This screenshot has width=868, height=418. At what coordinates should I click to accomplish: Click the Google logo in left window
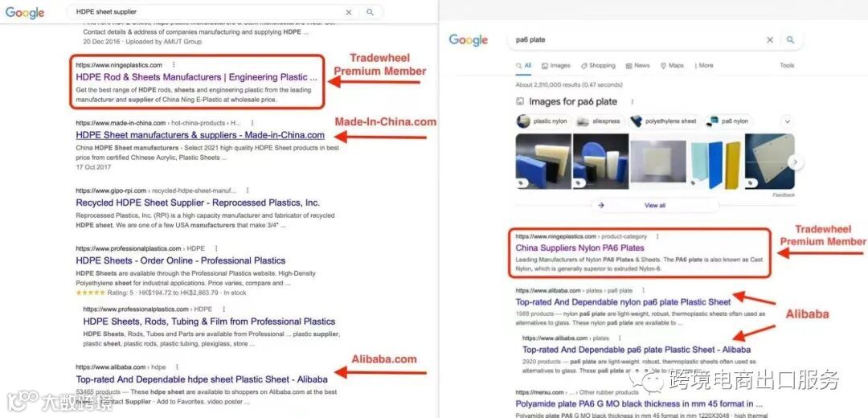click(25, 12)
